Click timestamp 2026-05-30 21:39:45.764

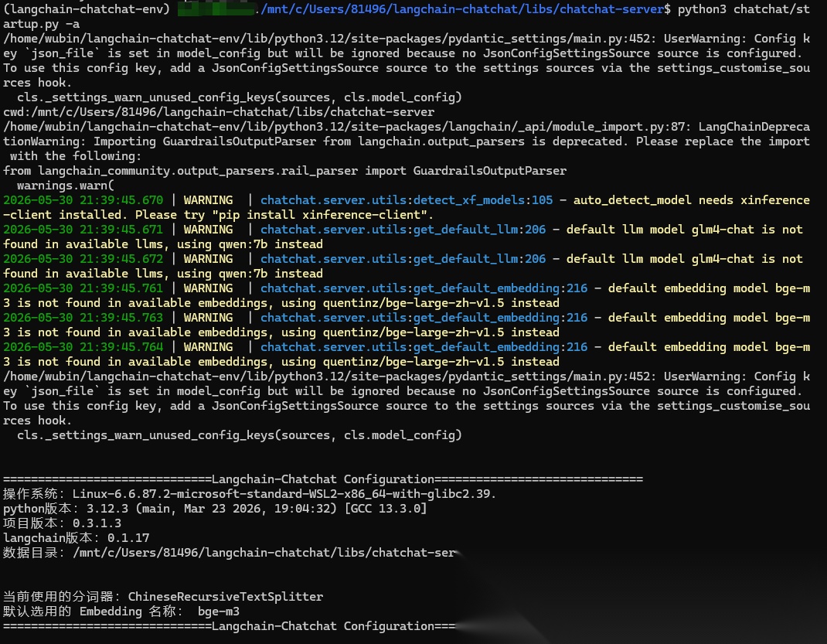coord(83,347)
